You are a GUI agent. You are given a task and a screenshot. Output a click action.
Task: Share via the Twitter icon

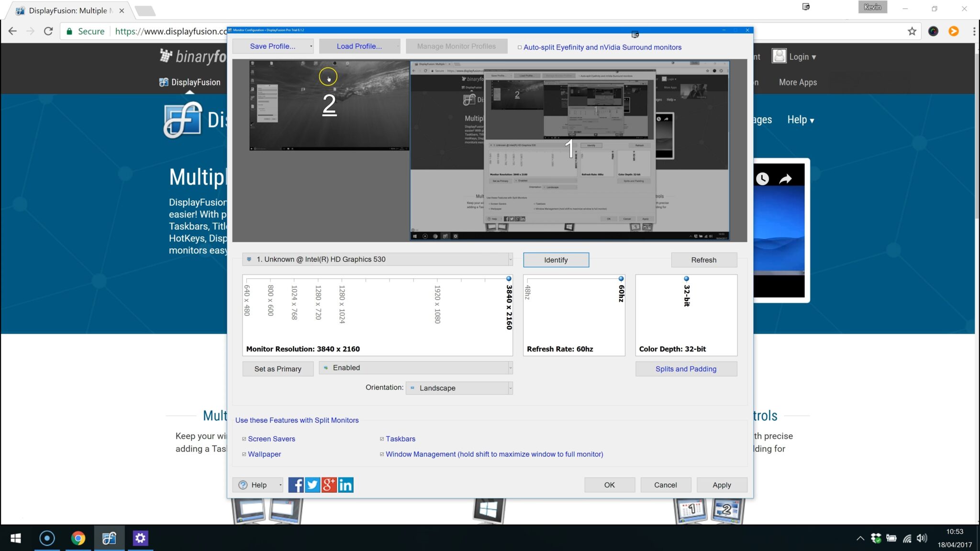(x=312, y=485)
